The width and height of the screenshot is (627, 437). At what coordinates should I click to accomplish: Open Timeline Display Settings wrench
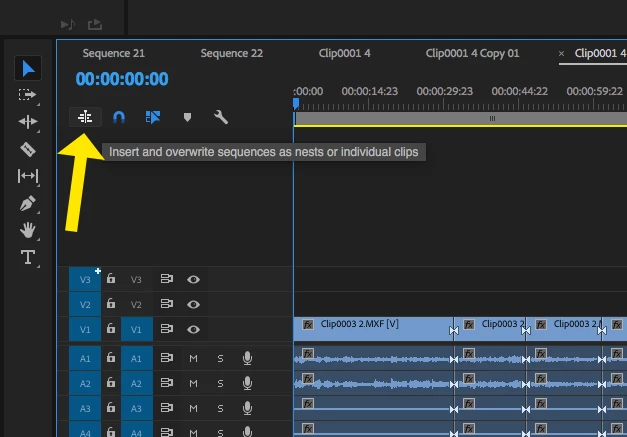(x=221, y=117)
